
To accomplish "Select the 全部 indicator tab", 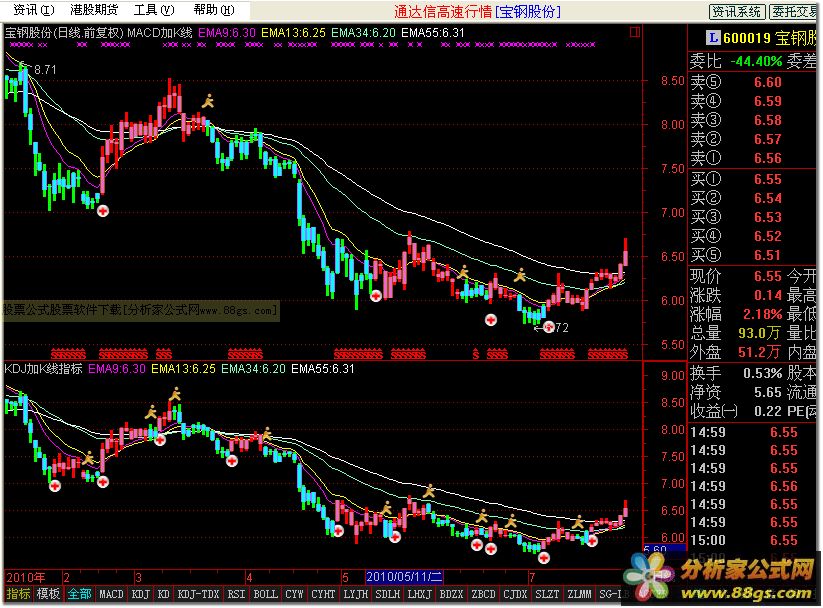I will (80, 594).
